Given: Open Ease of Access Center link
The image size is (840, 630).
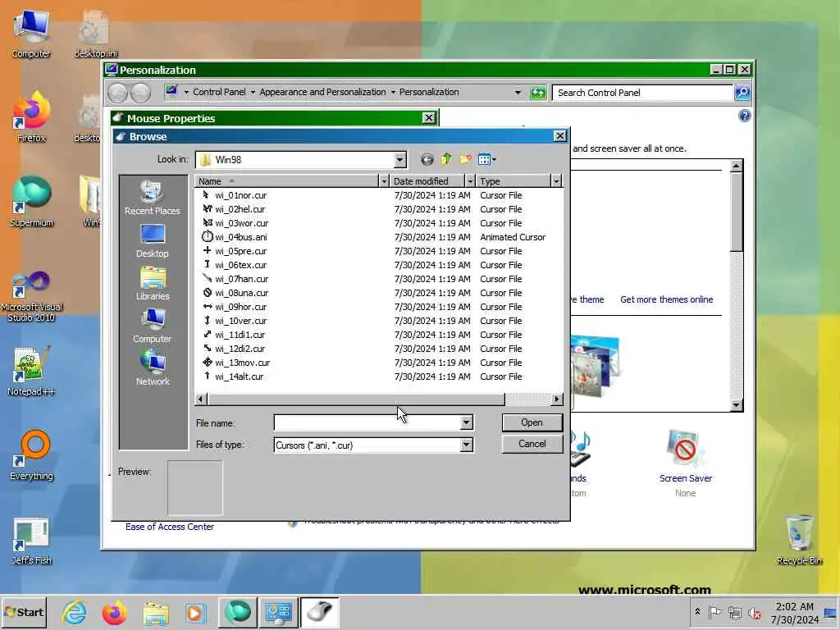Looking at the screenshot, I should pos(169,527).
